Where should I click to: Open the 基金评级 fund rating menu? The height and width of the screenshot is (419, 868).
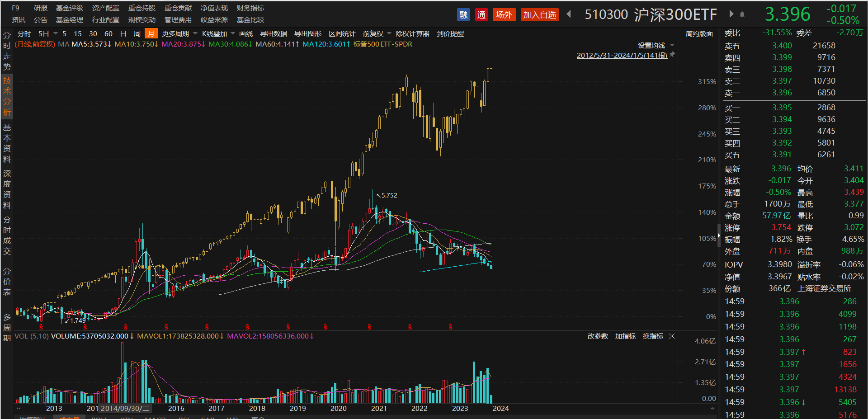[x=70, y=8]
